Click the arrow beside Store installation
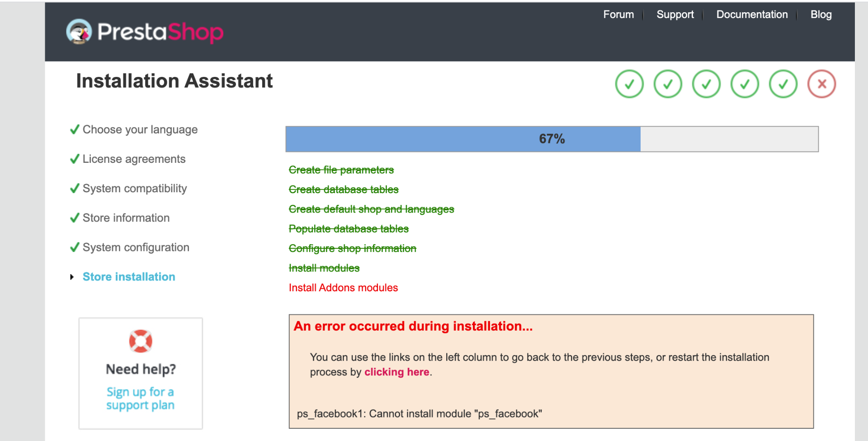The image size is (868, 441). coord(72,277)
